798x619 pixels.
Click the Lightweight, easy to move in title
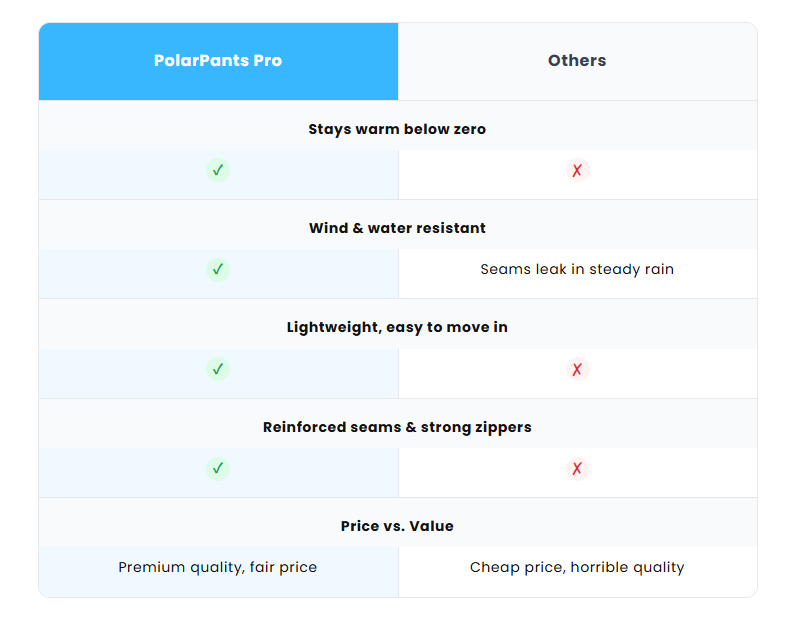(x=397, y=327)
